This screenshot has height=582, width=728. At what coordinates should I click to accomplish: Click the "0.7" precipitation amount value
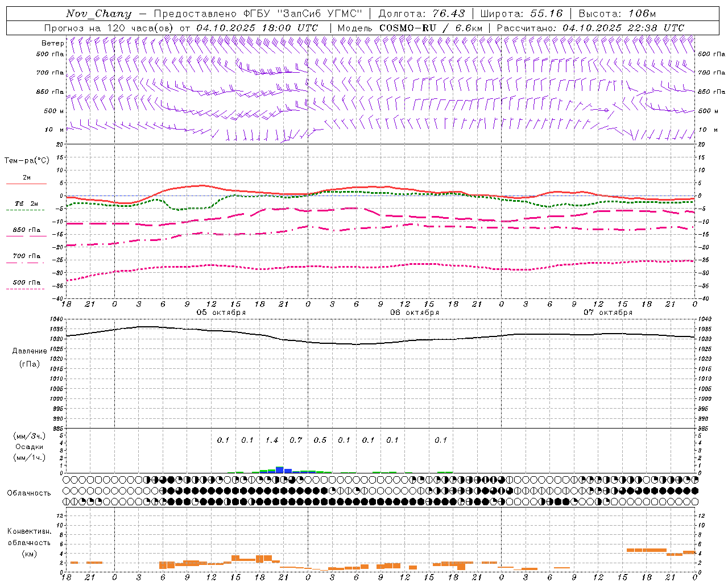(296, 440)
